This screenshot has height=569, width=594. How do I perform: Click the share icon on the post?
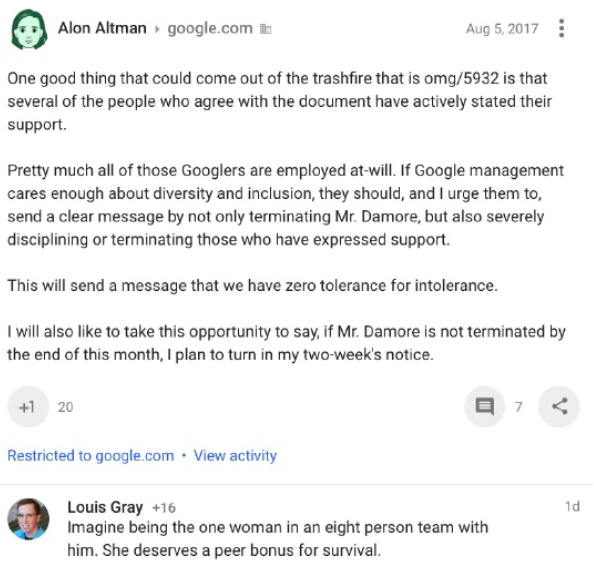click(559, 406)
